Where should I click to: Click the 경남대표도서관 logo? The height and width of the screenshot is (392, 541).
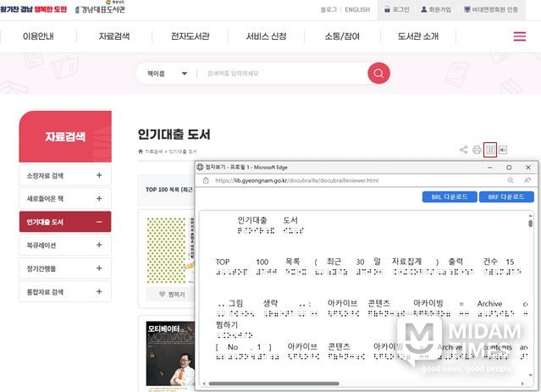pos(100,9)
